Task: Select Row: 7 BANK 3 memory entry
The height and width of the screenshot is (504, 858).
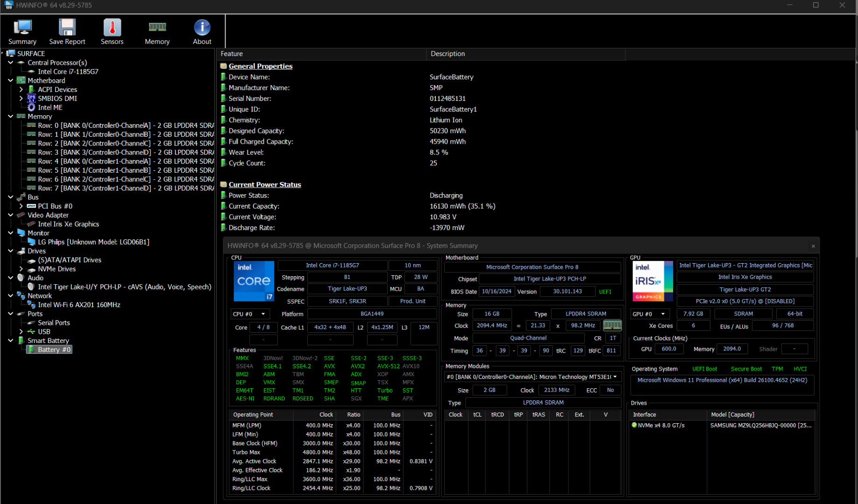Action: [126, 188]
